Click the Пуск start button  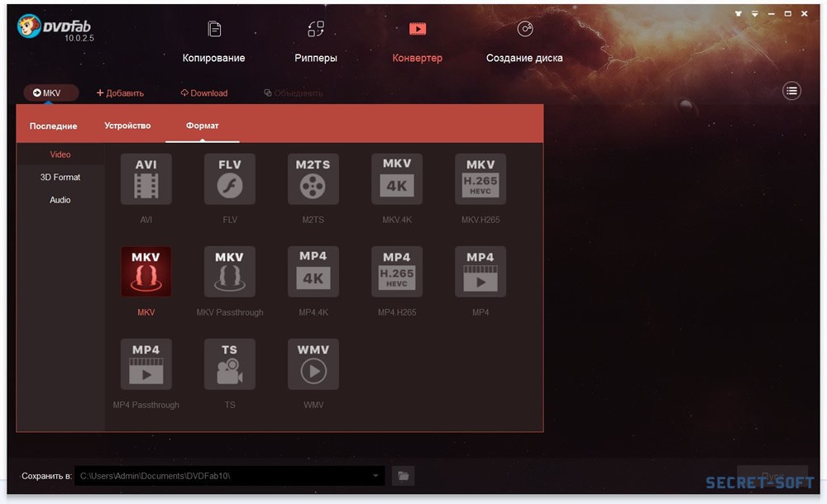772,476
